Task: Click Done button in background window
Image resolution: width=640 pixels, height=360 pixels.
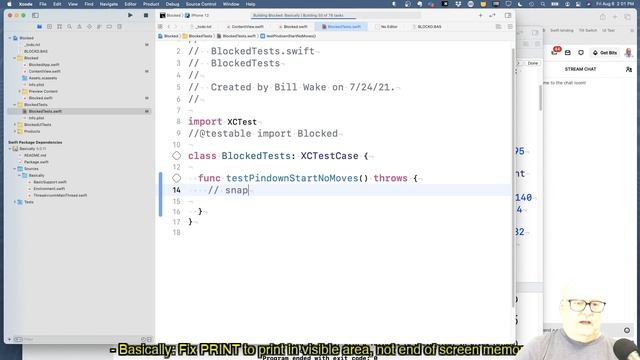Action: tap(533, 63)
